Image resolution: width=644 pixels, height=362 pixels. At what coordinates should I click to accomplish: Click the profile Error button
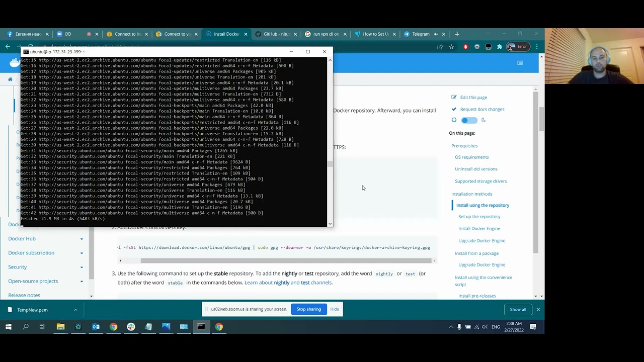click(x=517, y=47)
